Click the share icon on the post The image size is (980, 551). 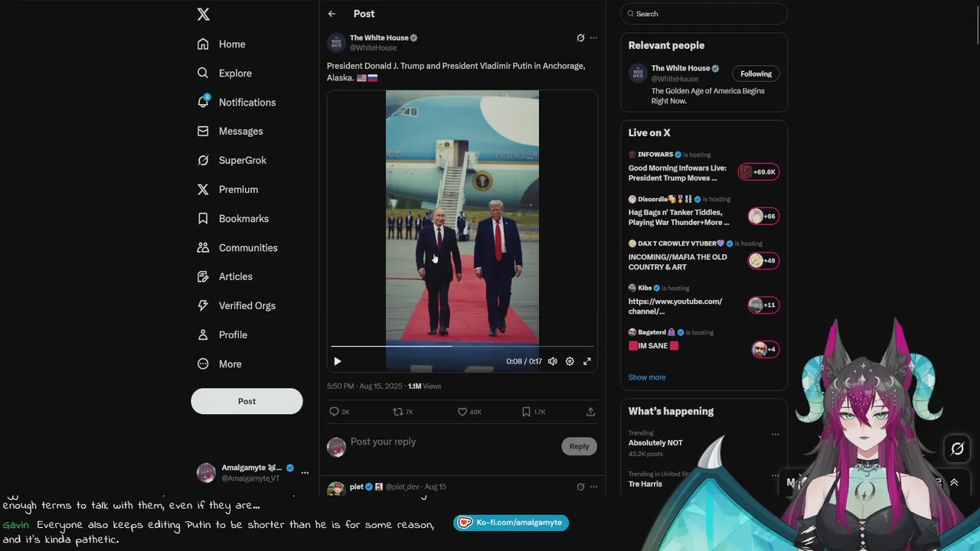coord(590,412)
